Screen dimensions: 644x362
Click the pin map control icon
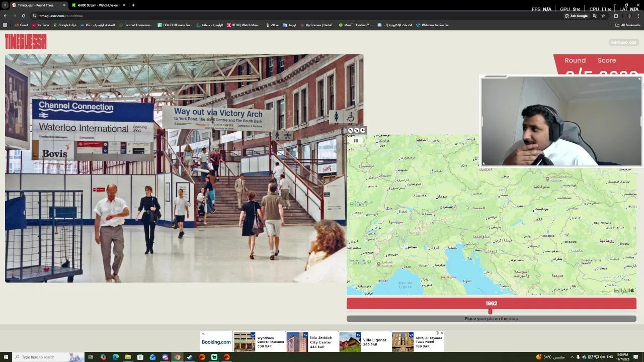(363, 130)
